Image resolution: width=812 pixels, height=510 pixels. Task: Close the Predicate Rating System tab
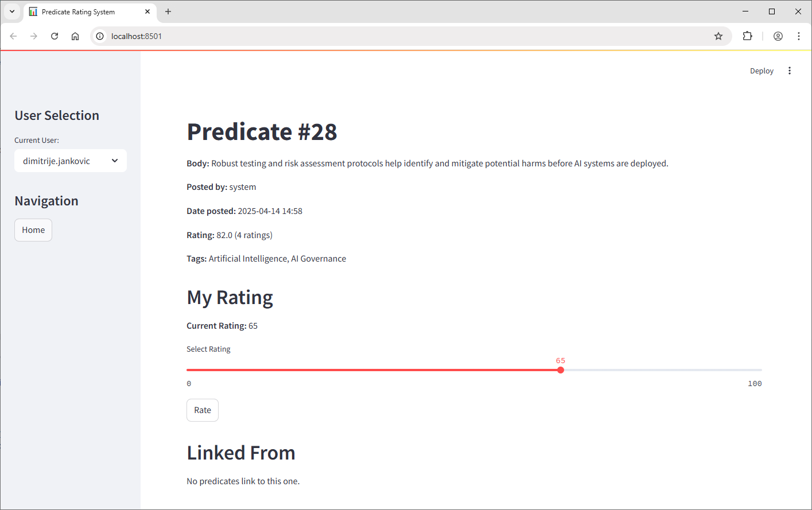click(147, 11)
